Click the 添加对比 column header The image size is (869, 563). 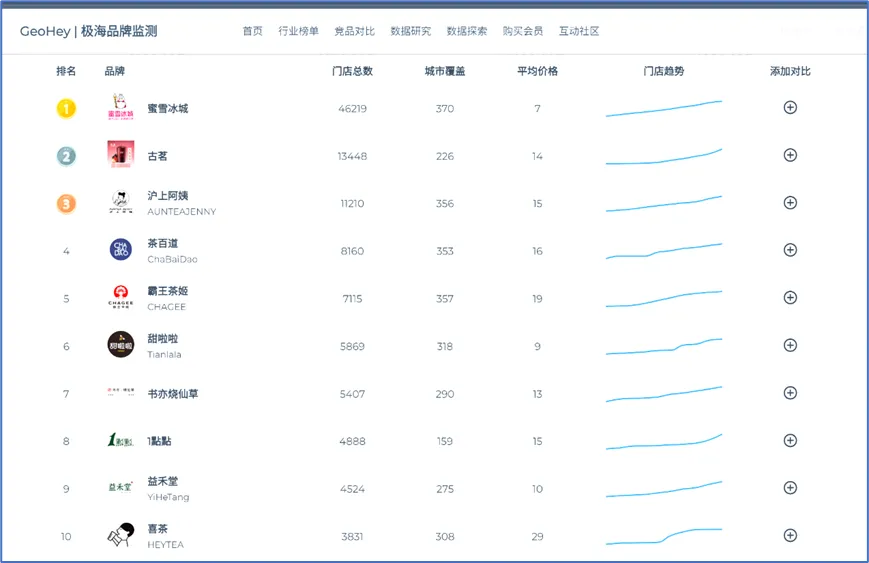(790, 71)
